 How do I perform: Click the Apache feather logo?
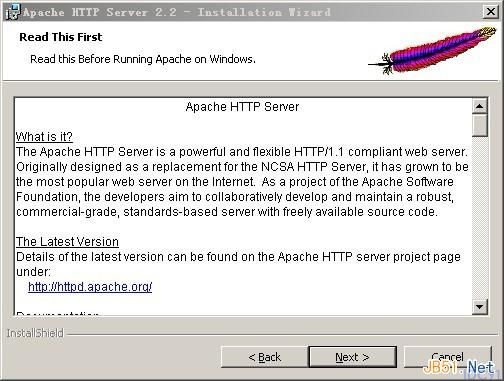433,51
